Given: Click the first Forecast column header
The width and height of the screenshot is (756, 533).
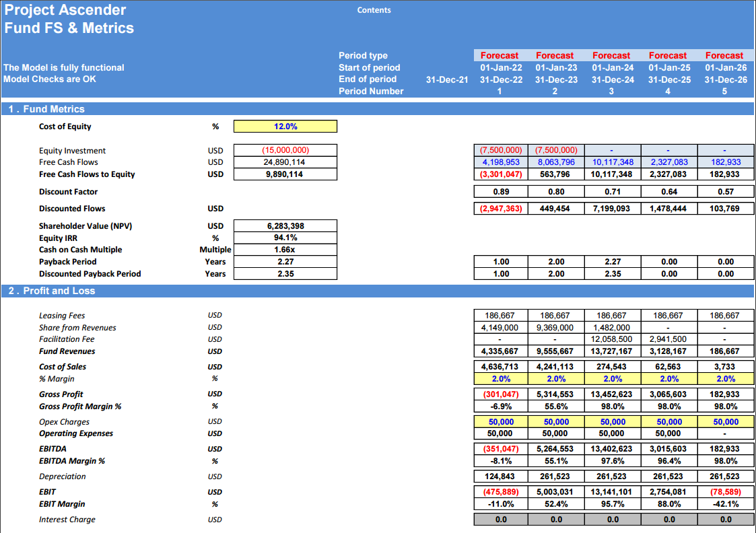Looking at the screenshot, I should tap(500, 55).
